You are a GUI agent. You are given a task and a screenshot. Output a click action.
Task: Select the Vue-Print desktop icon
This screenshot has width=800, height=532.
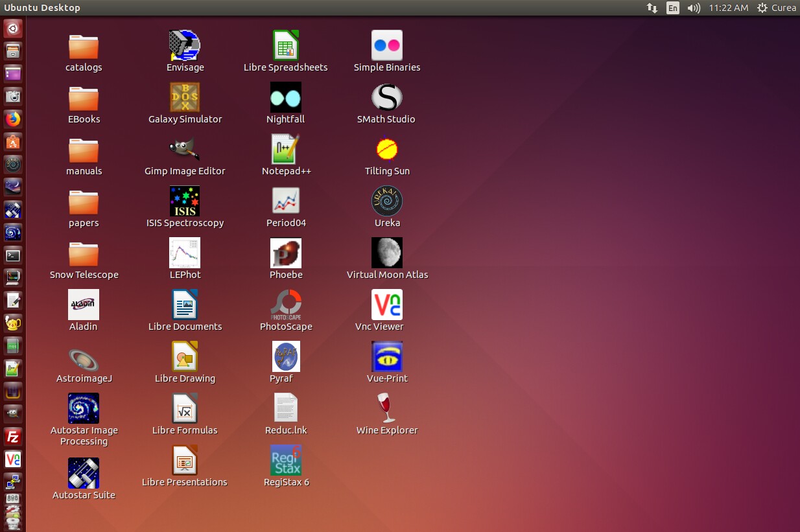(387, 356)
